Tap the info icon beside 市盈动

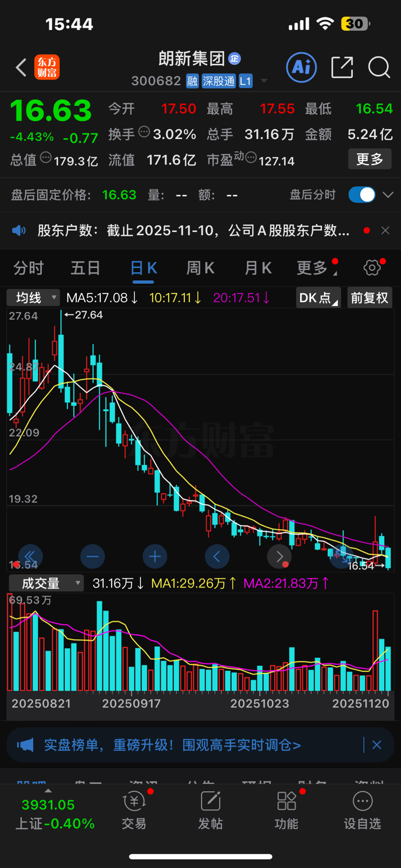251,158
